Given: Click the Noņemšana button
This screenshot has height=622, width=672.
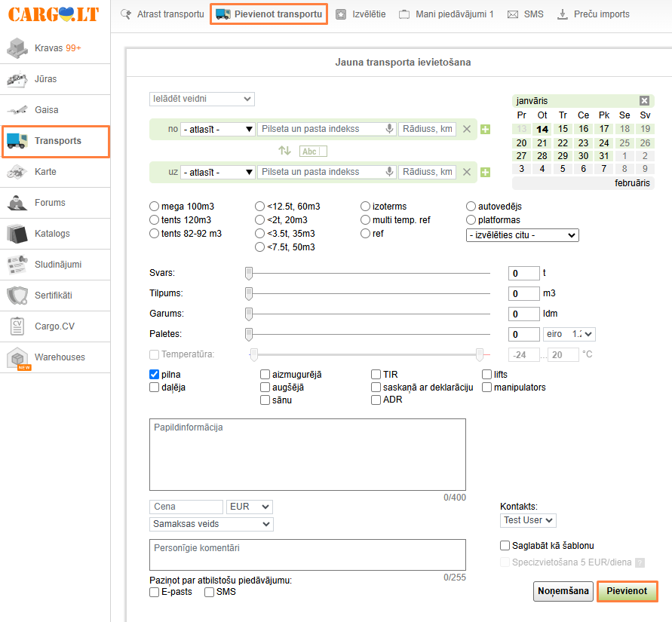Looking at the screenshot, I should click(x=563, y=592).
